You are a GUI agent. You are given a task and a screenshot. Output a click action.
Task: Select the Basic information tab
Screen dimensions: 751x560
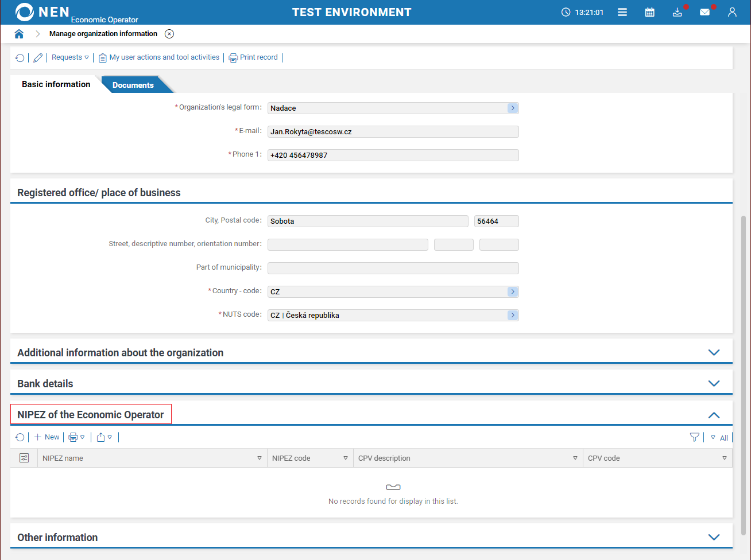point(56,84)
